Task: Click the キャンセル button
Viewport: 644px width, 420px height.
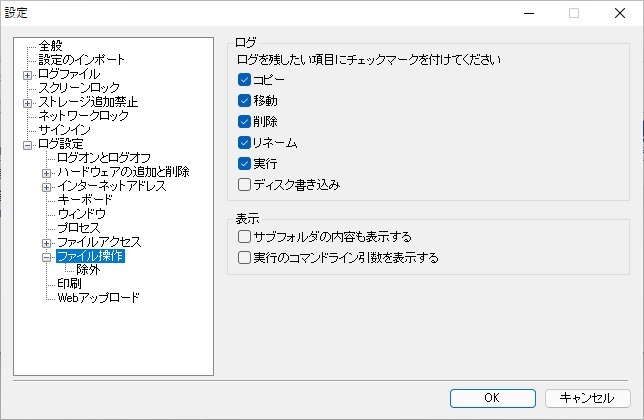Action: point(587,398)
